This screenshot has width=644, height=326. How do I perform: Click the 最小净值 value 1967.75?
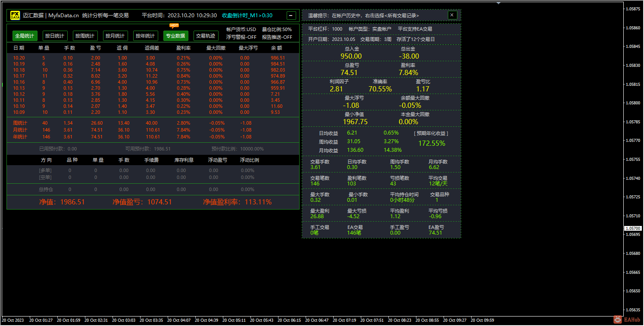point(355,122)
